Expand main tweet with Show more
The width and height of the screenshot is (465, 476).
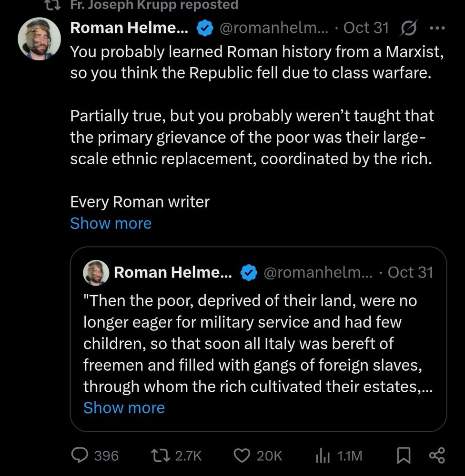[x=111, y=223]
